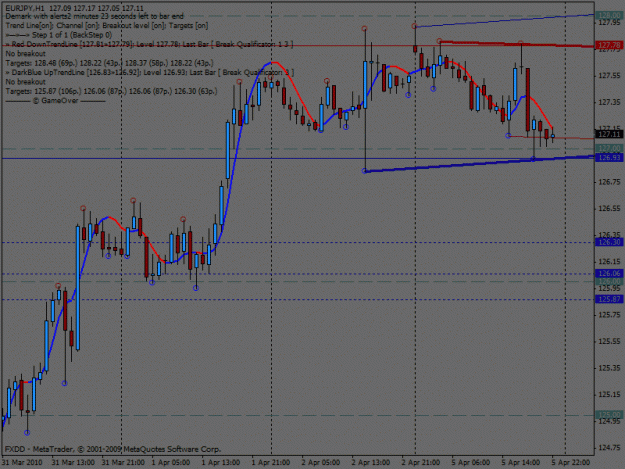Click the '31 Mar 2010' time axis label

pyautogui.click(x=22, y=463)
